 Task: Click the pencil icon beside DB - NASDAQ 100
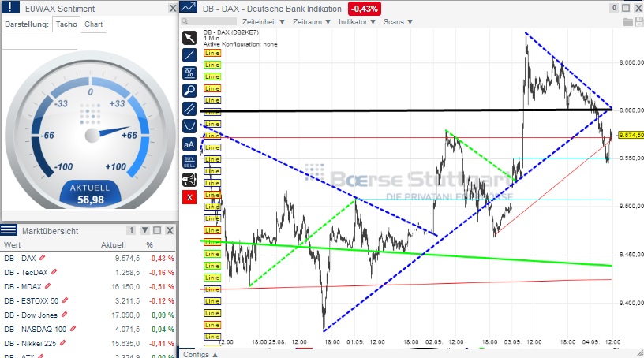coord(73,329)
